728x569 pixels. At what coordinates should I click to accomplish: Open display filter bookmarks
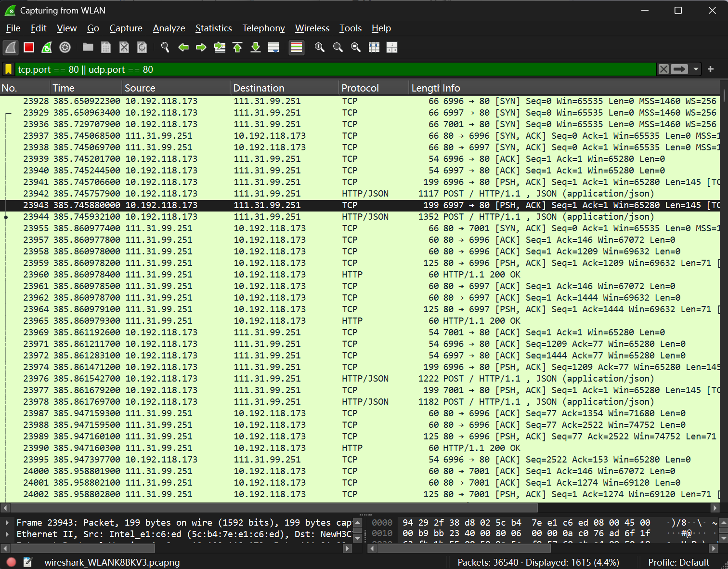pyautogui.click(x=8, y=69)
